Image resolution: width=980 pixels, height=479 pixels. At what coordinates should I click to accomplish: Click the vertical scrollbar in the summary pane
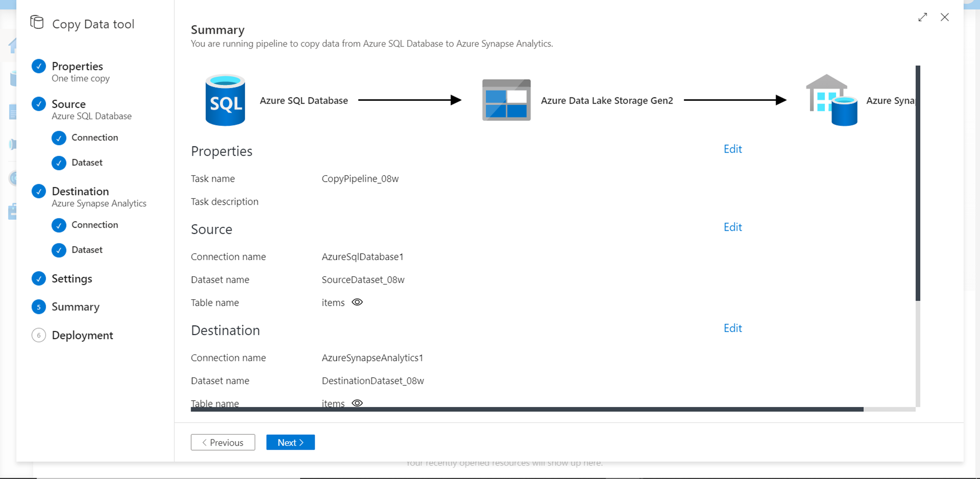tap(918, 183)
